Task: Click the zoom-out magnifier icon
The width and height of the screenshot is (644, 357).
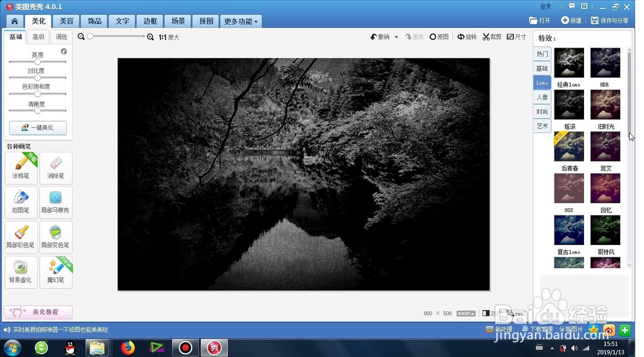Action: (81, 37)
